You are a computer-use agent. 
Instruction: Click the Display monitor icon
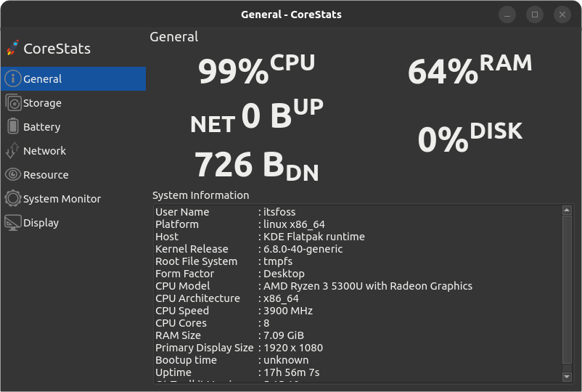point(12,222)
